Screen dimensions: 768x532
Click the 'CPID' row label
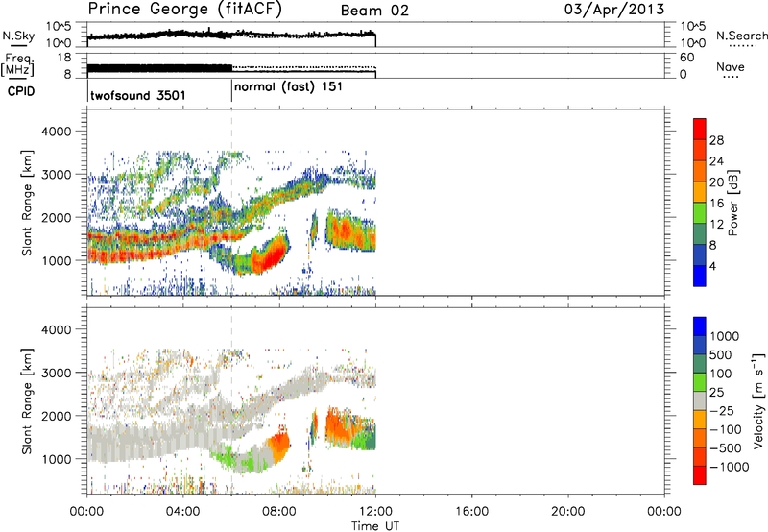(x=21, y=91)
